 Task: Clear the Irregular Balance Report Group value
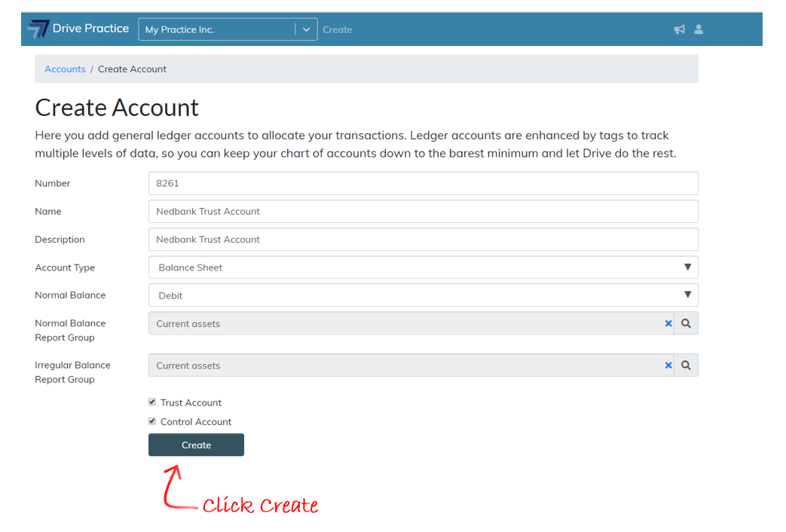coord(668,365)
